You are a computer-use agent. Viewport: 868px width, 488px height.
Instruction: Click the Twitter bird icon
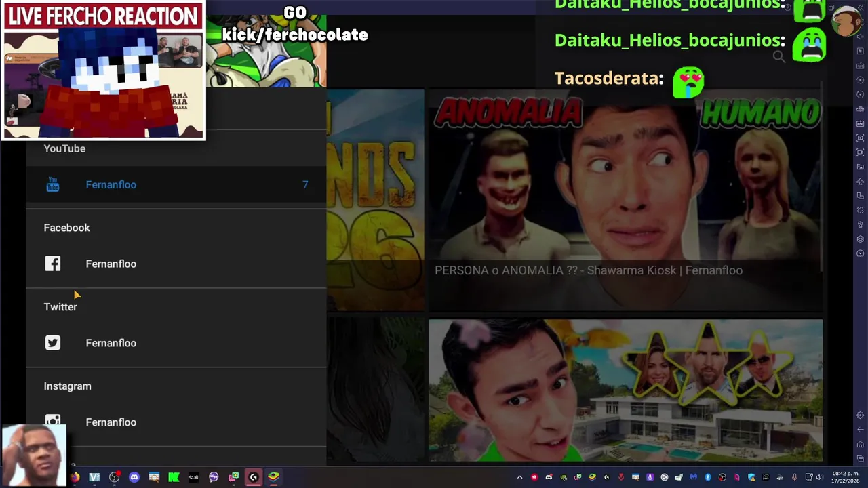pos(53,343)
